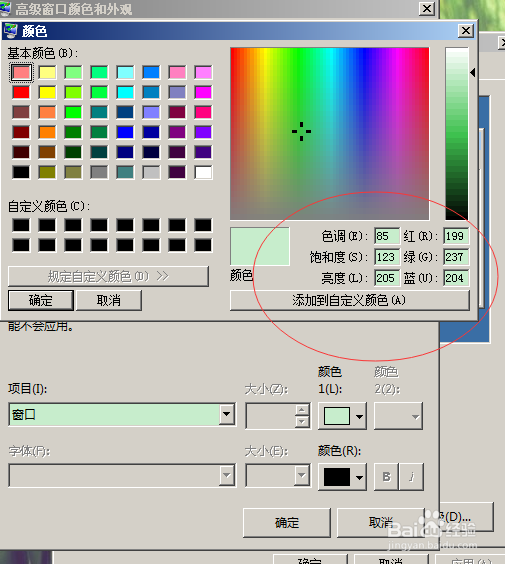Choose the navy blue basic color swatch

click(125, 152)
